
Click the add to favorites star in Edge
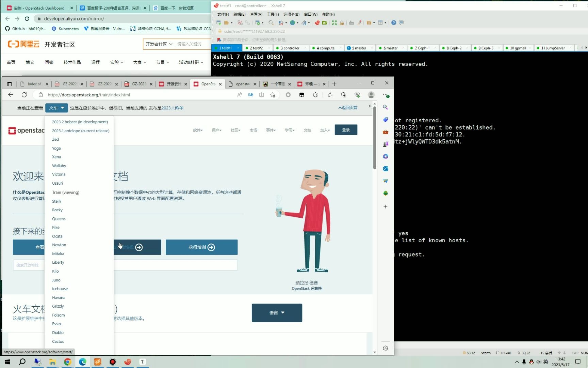tap(273, 95)
